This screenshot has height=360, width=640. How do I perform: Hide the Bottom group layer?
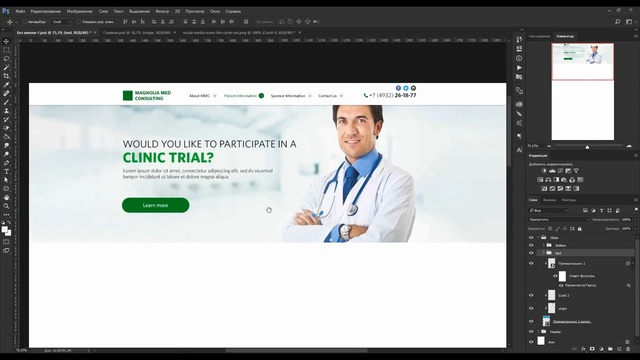(531, 245)
